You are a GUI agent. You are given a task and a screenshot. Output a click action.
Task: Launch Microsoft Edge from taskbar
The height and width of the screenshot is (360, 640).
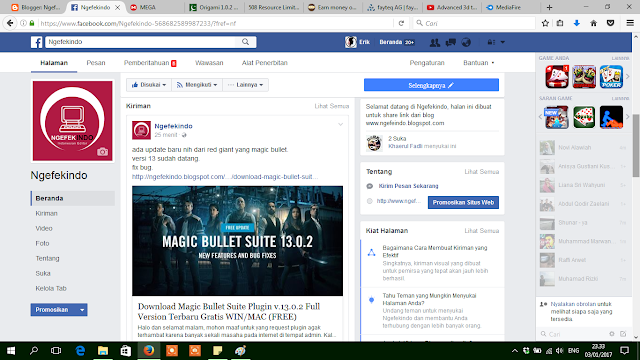[x=80, y=351]
